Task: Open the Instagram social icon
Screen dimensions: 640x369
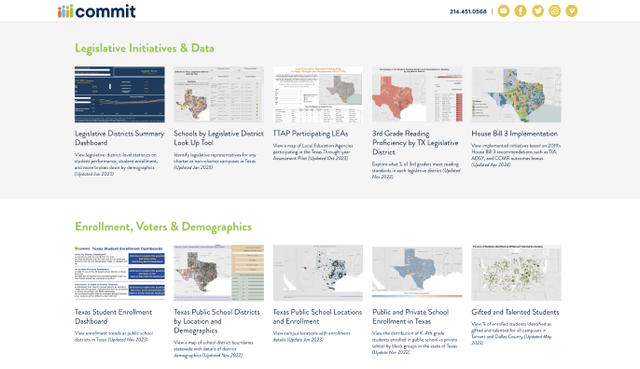Action: [x=554, y=11]
